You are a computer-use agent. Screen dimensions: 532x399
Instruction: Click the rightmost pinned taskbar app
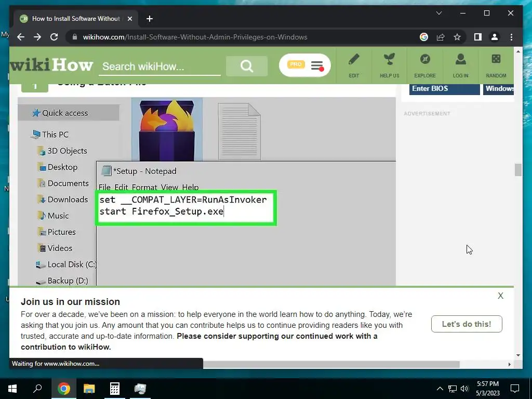coord(140,389)
